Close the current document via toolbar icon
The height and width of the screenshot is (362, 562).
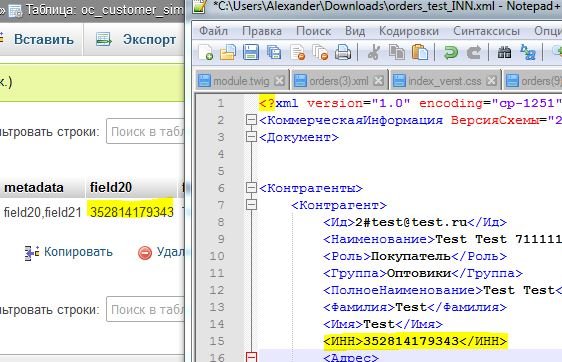pos(297,53)
